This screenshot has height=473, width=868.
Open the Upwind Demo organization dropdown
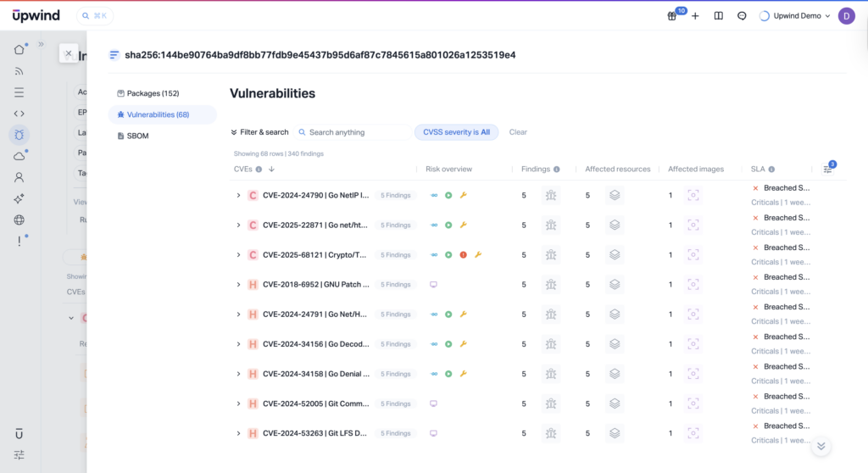(795, 16)
